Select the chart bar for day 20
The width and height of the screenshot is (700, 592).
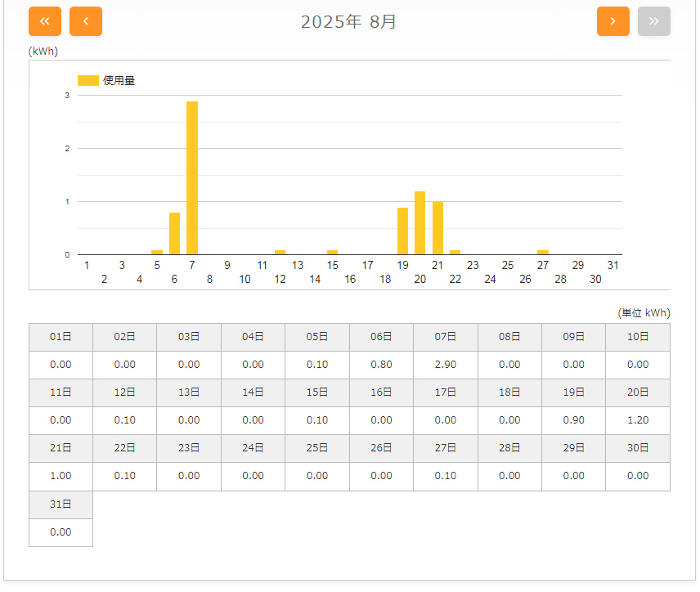click(x=420, y=222)
